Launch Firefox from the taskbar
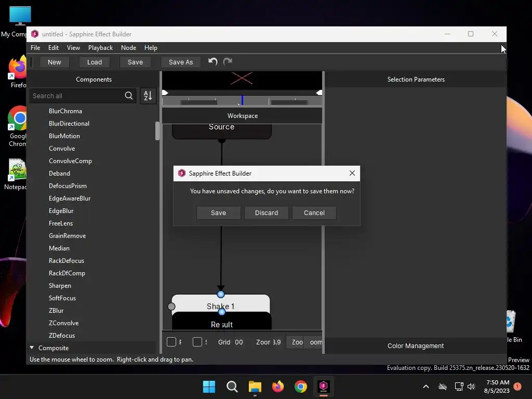The width and height of the screenshot is (532, 399). [278, 387]
